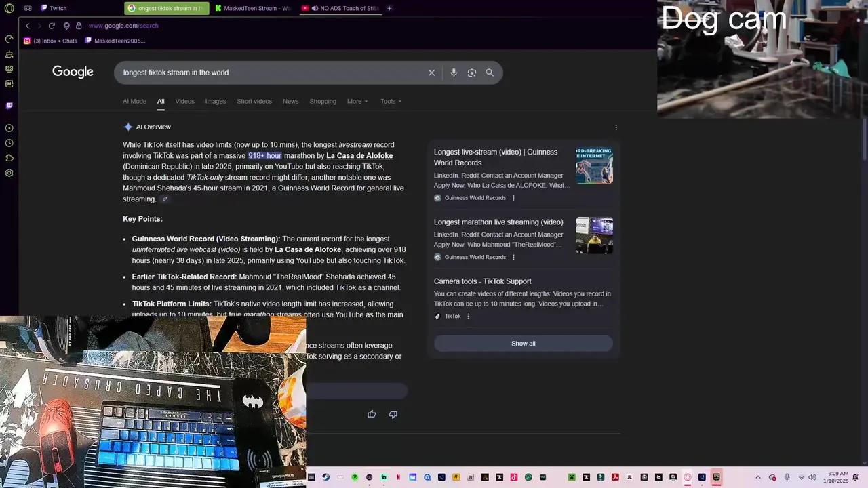Open MaskedTeen2005 Twitch bookmark

pyautogui.click(x=115, y=41)
